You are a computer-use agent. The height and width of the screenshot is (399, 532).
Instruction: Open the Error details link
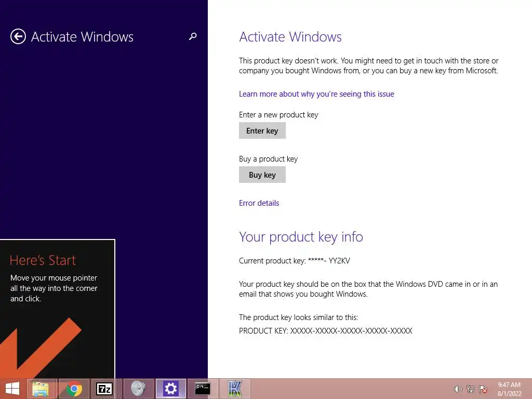point(259,203)
